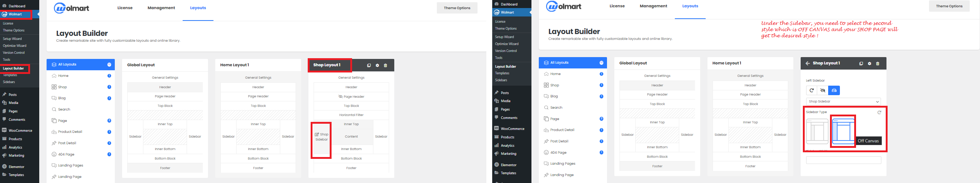Open WooCommerce in left WordPress menu
Image resolution: width=980 pixels, height=183 pixels.
click(x=19, y=131)
